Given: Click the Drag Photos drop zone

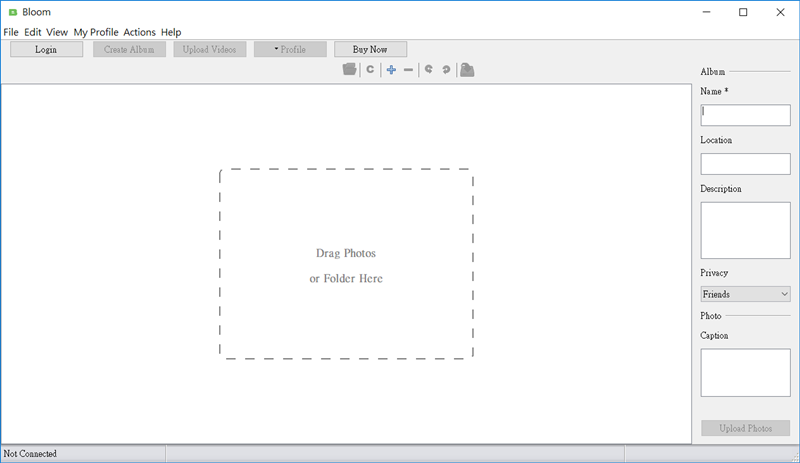Looking at the screenshot, I should (346, 264).
